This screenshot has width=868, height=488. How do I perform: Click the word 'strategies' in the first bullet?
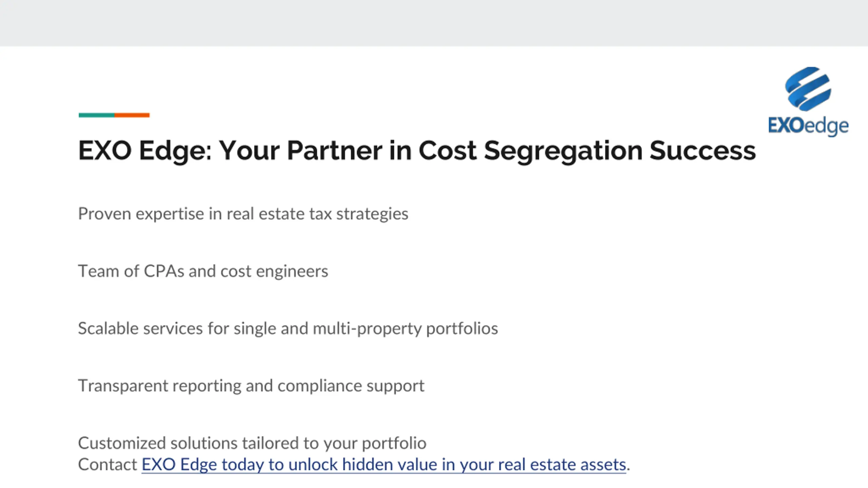click(x=372, y=214)
